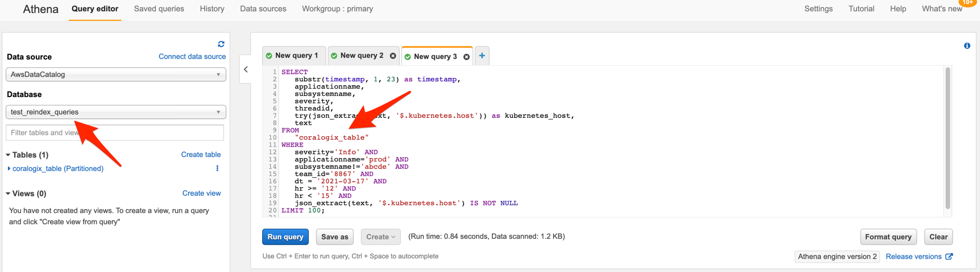The width and height of the screenshot is (980, 272).
Task: Collapse the Tables section
Action: 8,155
